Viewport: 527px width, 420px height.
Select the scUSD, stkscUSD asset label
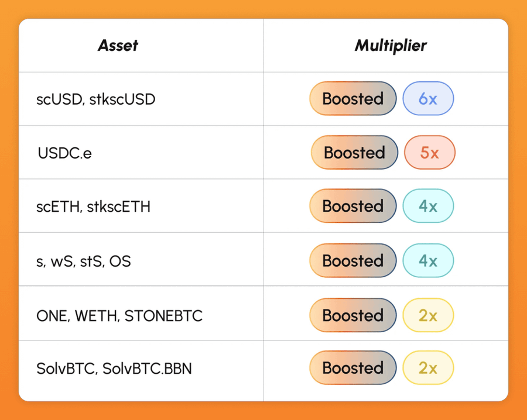pyautogui.click(x=96, y=99)
